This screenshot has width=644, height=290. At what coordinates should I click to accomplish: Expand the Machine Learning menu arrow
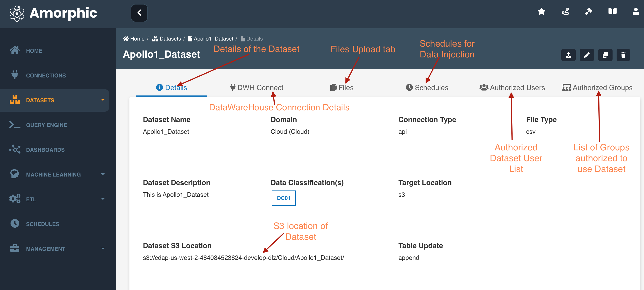(x=103, y=174)
